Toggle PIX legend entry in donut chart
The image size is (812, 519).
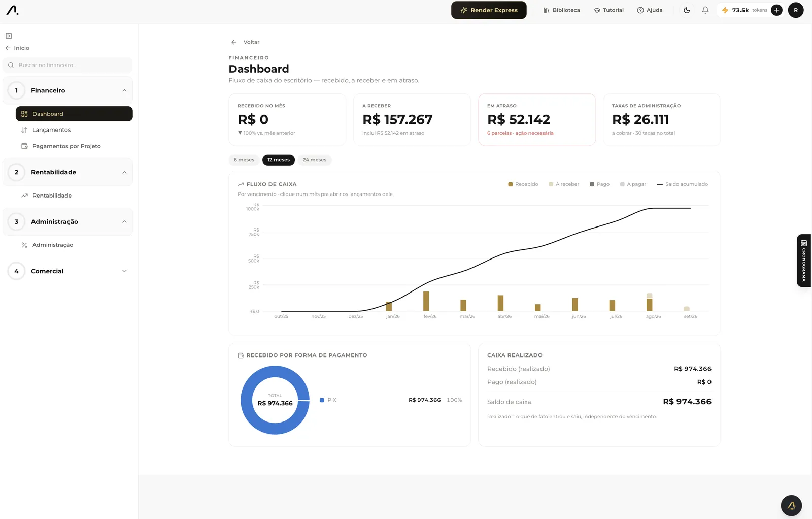(x=328, y=400)
